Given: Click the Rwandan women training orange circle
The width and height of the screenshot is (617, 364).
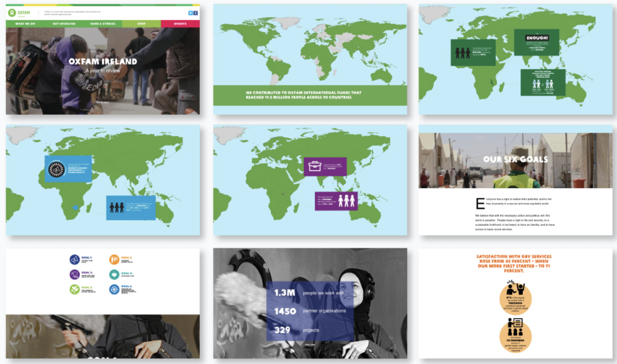Looking at the screenshot, I should [x=515, y=336].
